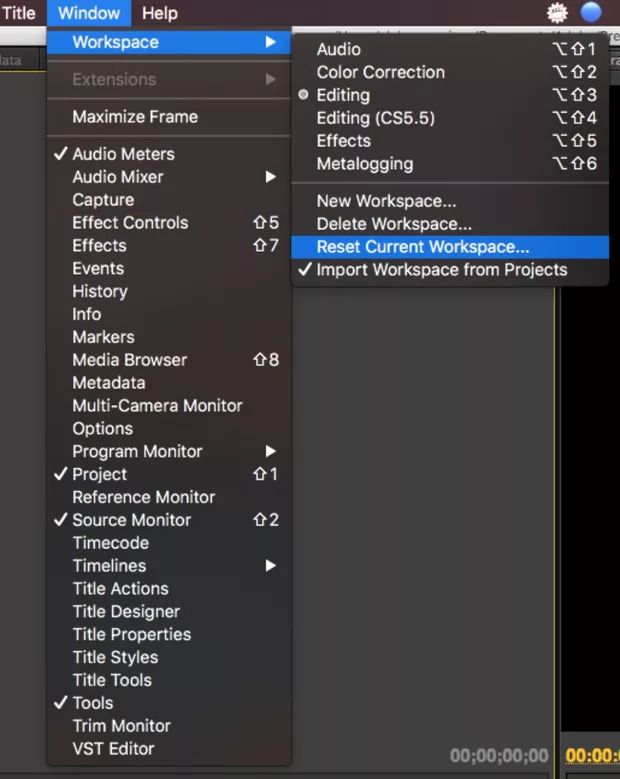Image resolution: width=620 pixels, height=779 pixels.
Task: Switch to the Color Correction workspace
Action: tap(450, 72)
